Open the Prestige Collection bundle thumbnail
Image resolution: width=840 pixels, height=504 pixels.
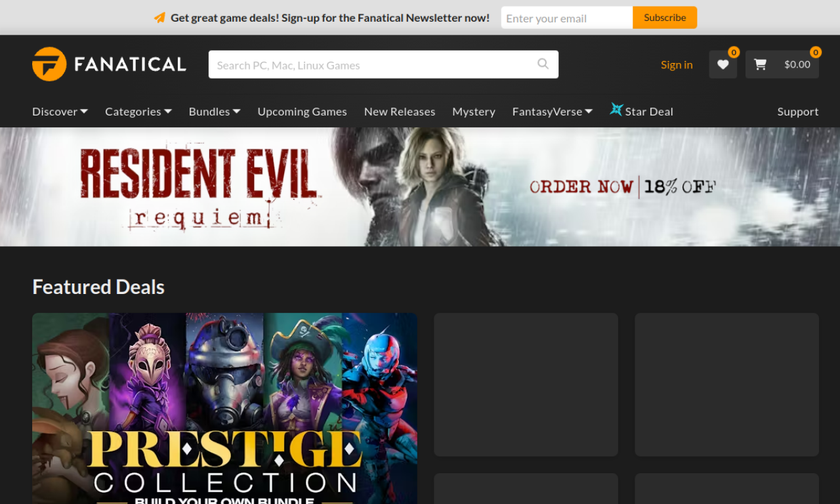pyautogui.click(x=224, y=407)
